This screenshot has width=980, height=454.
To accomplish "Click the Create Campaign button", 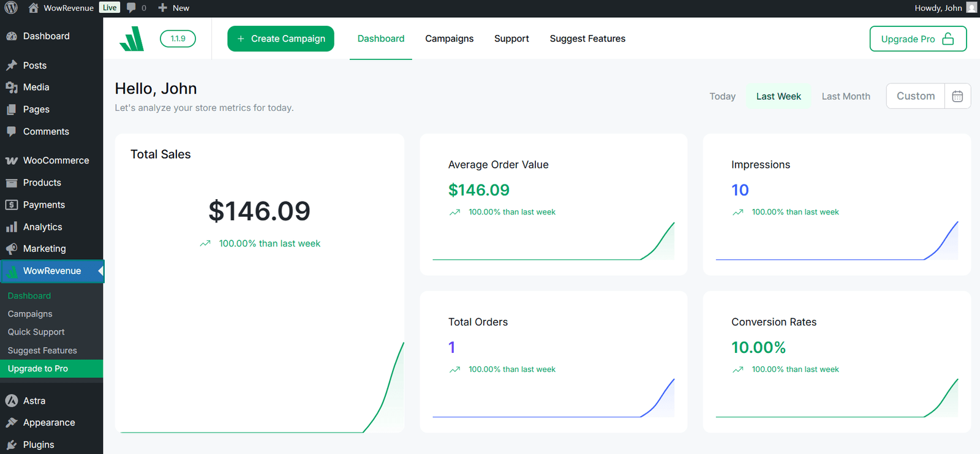I will coord(281,39).
